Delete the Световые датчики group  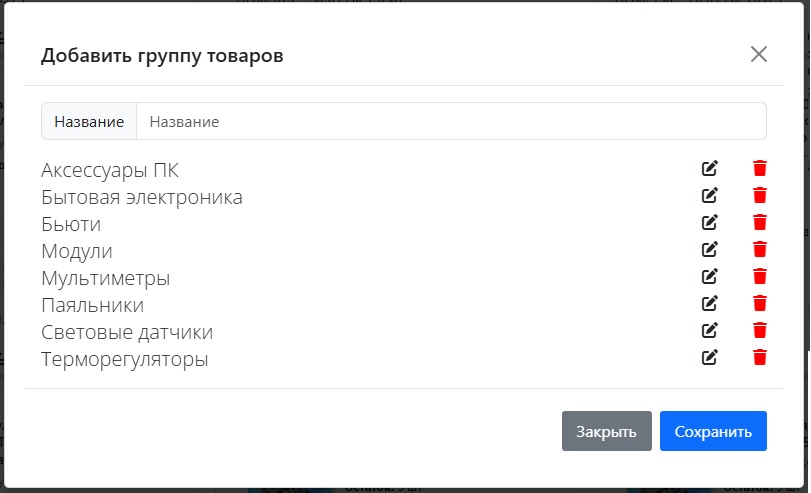click(x=760, y=330)
